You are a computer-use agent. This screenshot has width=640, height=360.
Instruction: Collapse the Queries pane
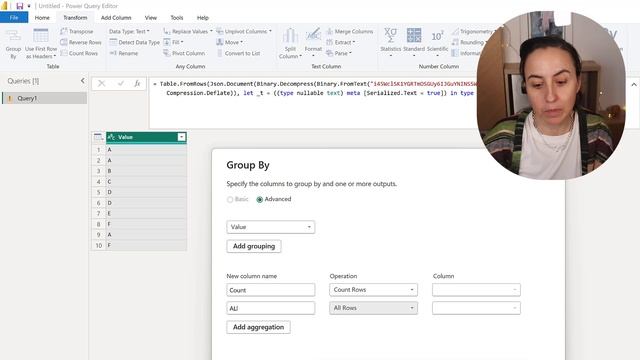[x=82, y=81]
